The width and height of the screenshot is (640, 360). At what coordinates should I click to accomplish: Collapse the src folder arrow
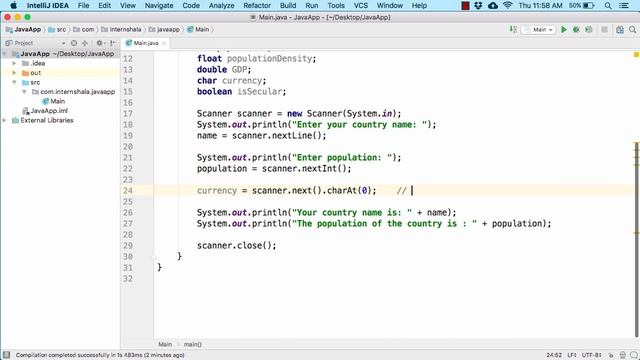coord(14,82)
